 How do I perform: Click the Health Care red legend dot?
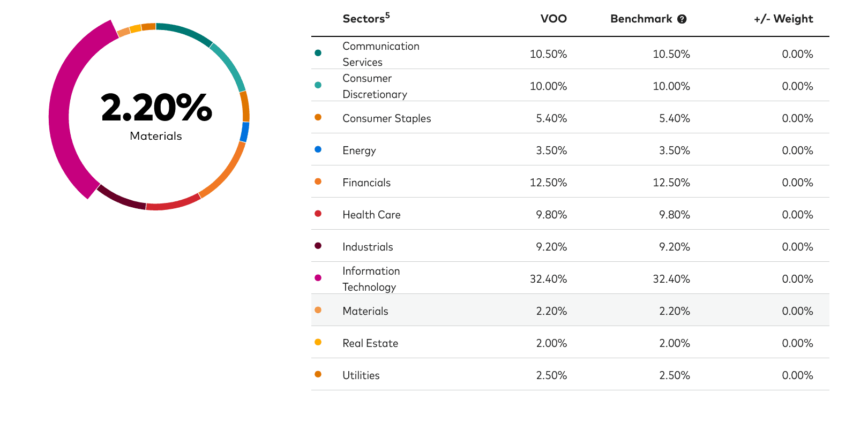318,214
